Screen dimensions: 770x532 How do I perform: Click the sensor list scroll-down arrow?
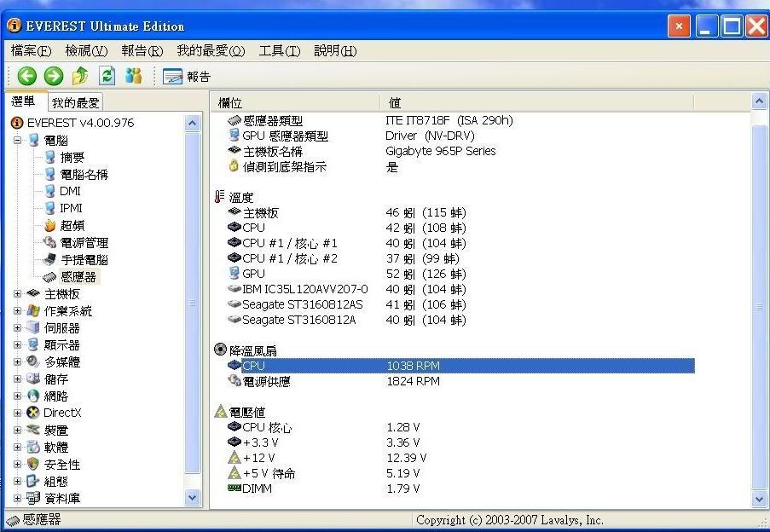759,499
